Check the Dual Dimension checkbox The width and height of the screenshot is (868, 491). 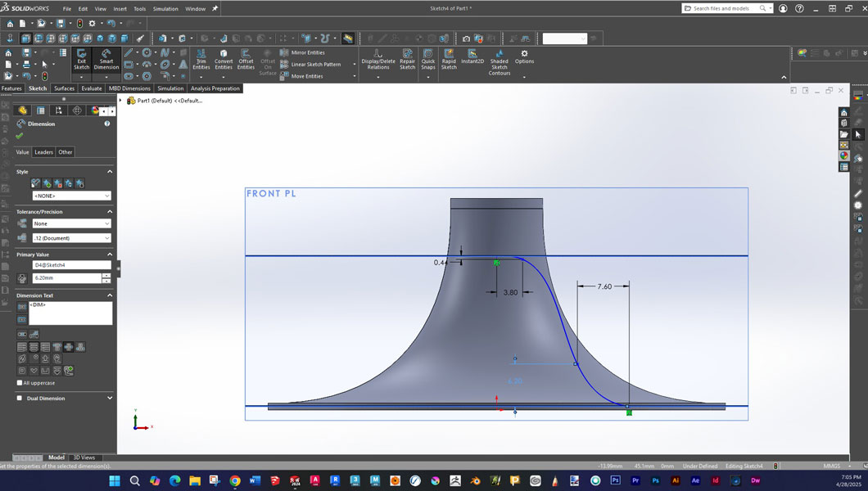click(20, 399)
